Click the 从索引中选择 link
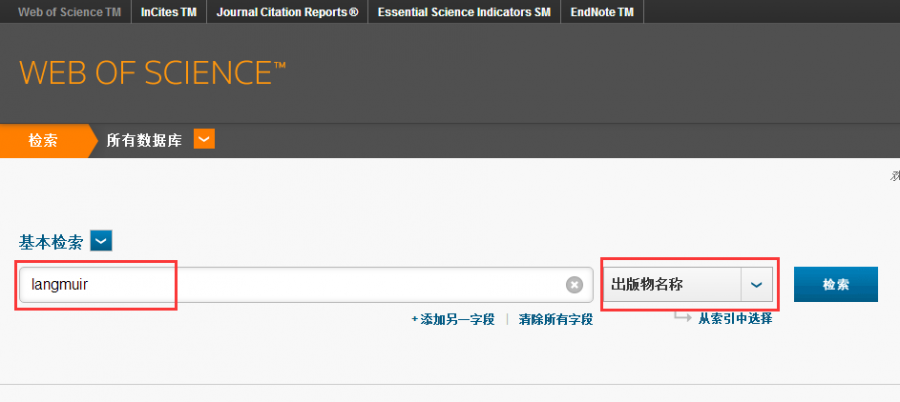This screenshot has width=900, height=402. tap(735, 318)
